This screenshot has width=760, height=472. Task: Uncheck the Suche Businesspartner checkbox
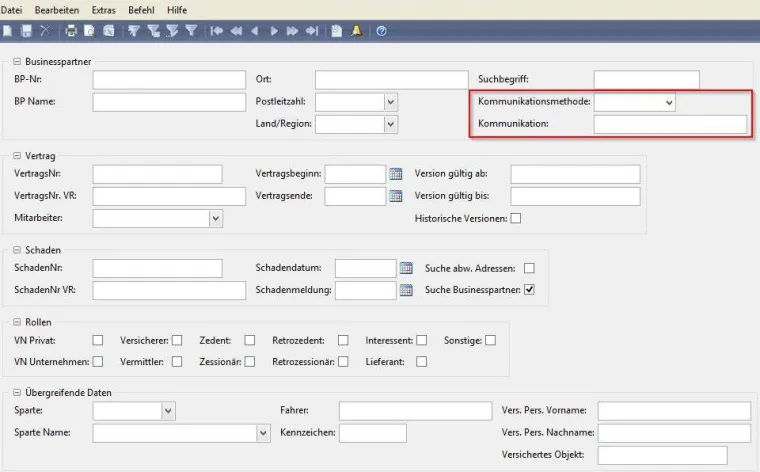tap(530, 290)
